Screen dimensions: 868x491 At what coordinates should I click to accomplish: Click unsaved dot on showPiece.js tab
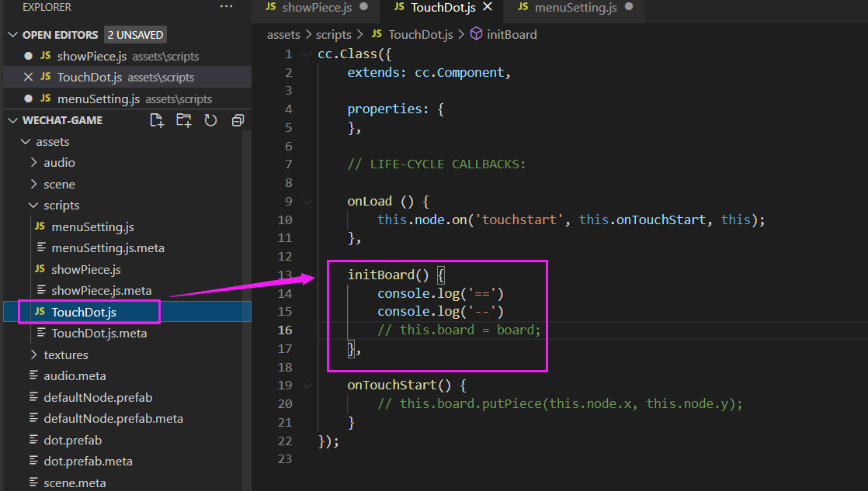click(363, 7)
